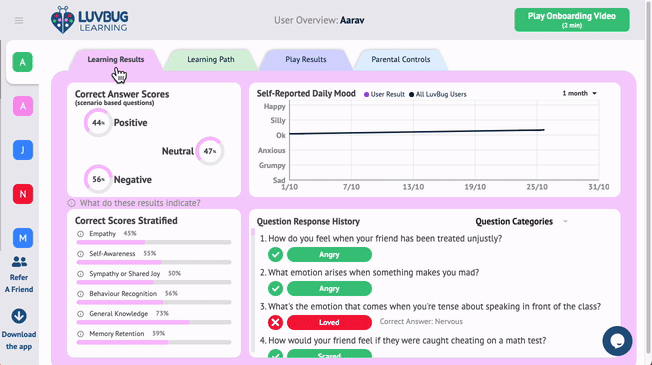Click the Refer A Friend text link
Screen dimensions: 652x365
click(x=19, y=284)
